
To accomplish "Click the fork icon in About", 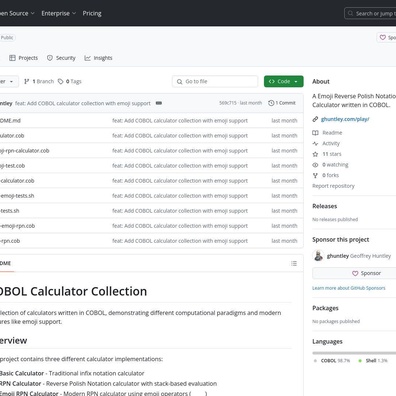I will pyautogui.click(x=315, y=175).
